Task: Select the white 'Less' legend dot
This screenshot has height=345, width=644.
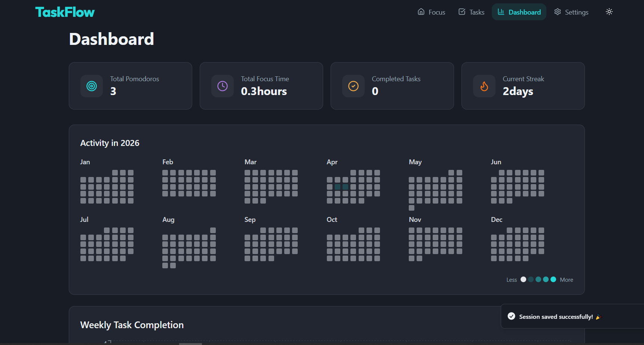Action: pos(523,280)
